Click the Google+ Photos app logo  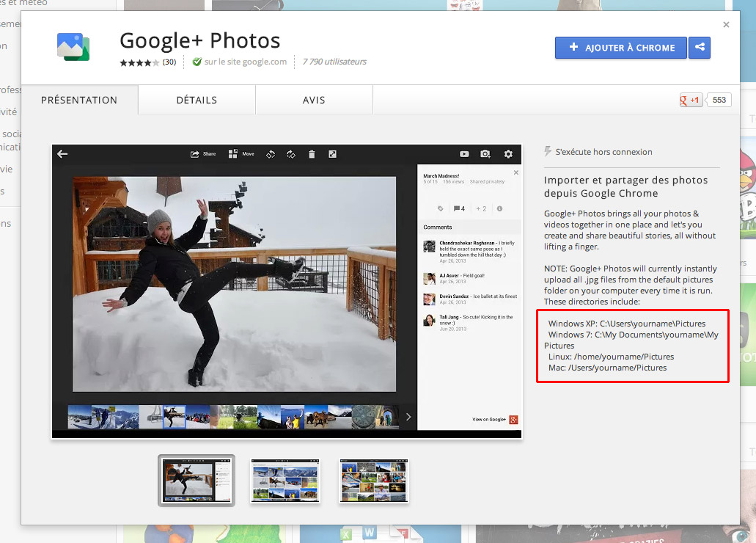click(73, 47)
